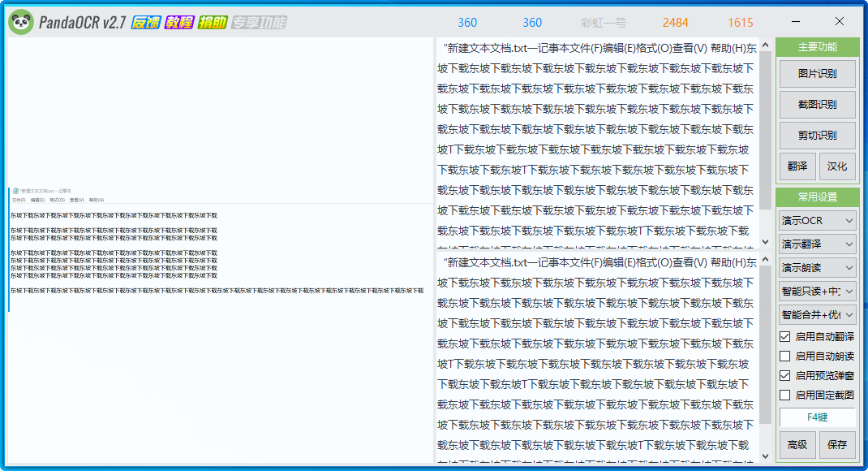
Task: Click the 捐助 donate icon
Action: pyautogui.click(x=212, y=23)
